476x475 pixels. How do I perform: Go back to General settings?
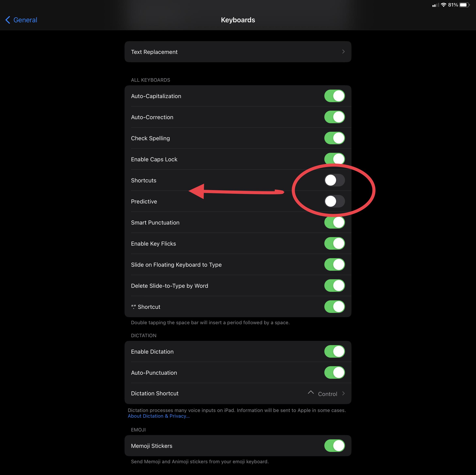(25, 20)
